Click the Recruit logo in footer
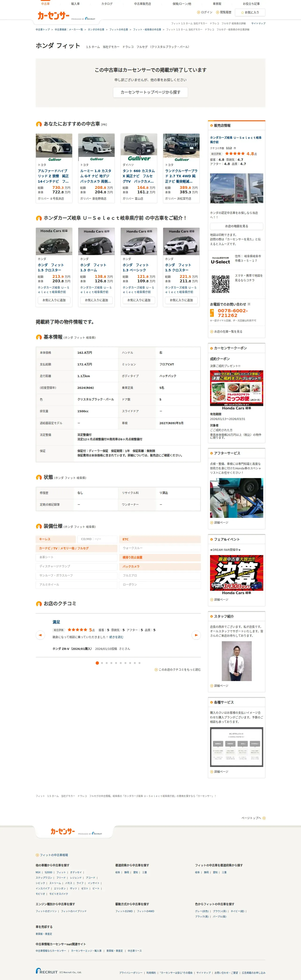Screen dimensions: 301x980 pyautogui.click(x=46, y=971)
